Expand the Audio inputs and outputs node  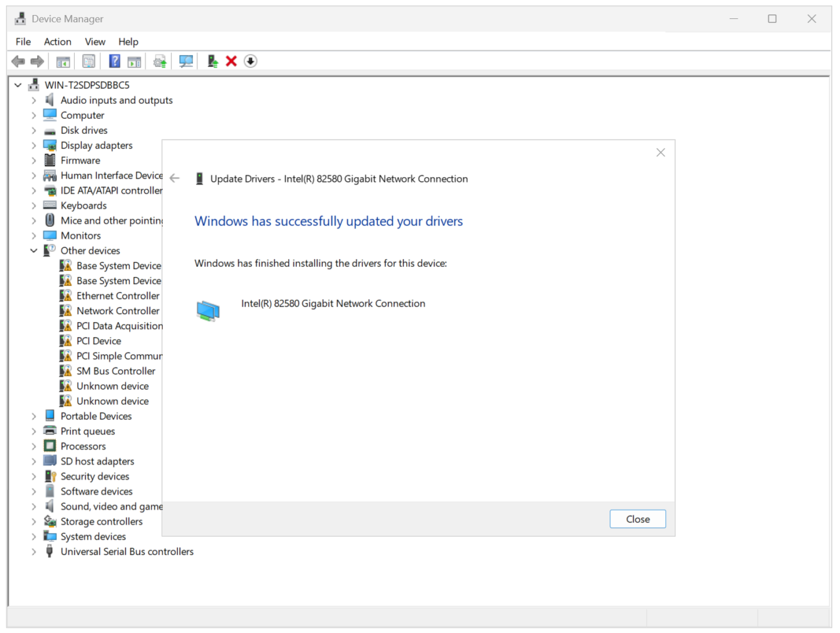33,100
